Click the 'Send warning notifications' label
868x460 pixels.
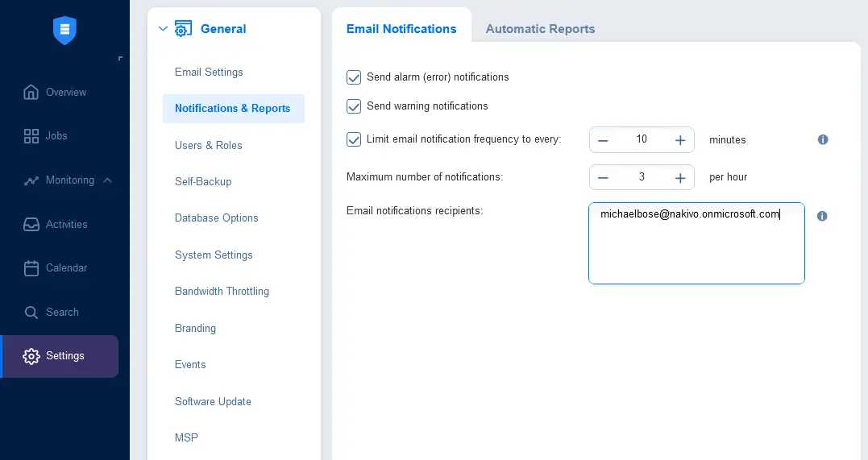[427, 106]
